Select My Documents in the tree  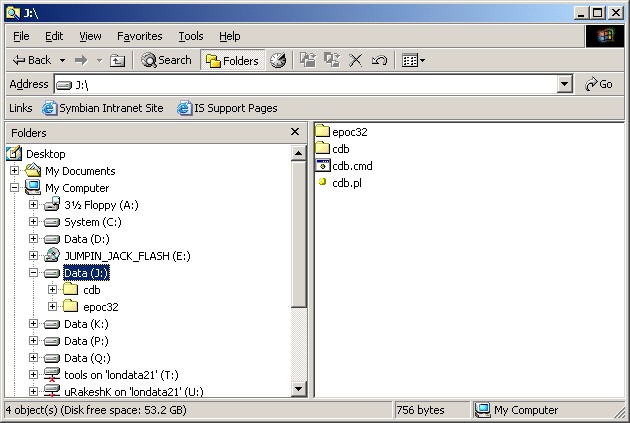pyautogui.click(x=80, y=171)
